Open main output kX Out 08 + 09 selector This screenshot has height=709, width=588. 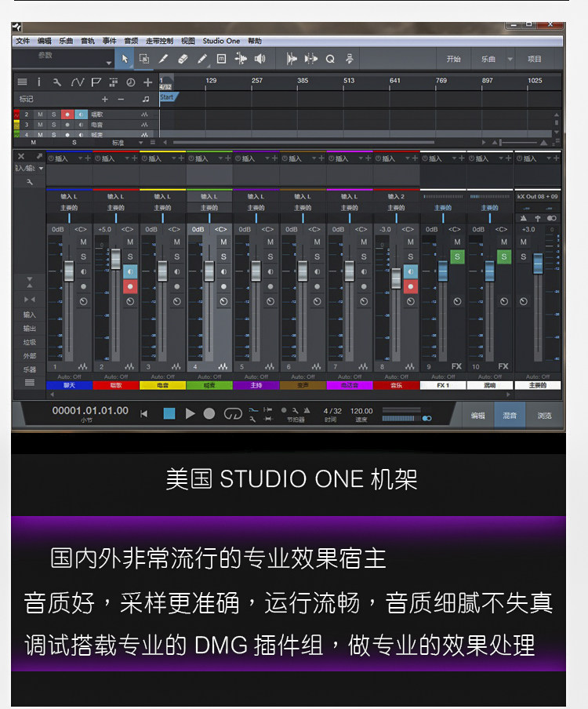click(x=537, y=197)
